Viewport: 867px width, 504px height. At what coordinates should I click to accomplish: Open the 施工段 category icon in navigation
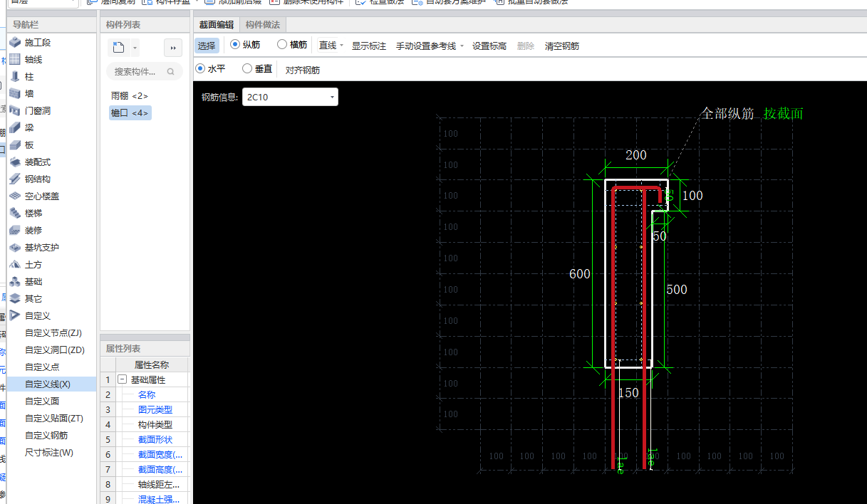pos(15,43)
